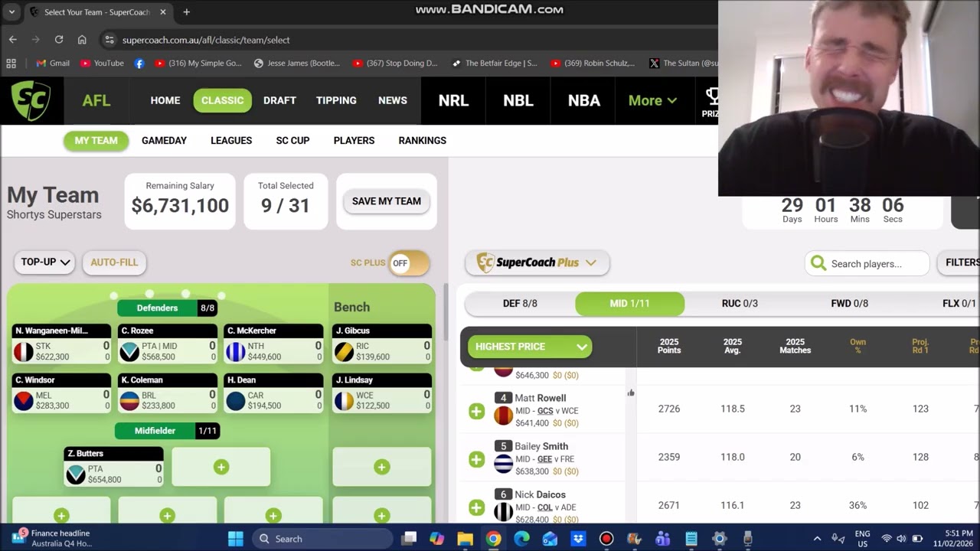Open Microsoft Teams from the taskbar
The width and height of the screenshot is (980, 551).
click(663, 539)
